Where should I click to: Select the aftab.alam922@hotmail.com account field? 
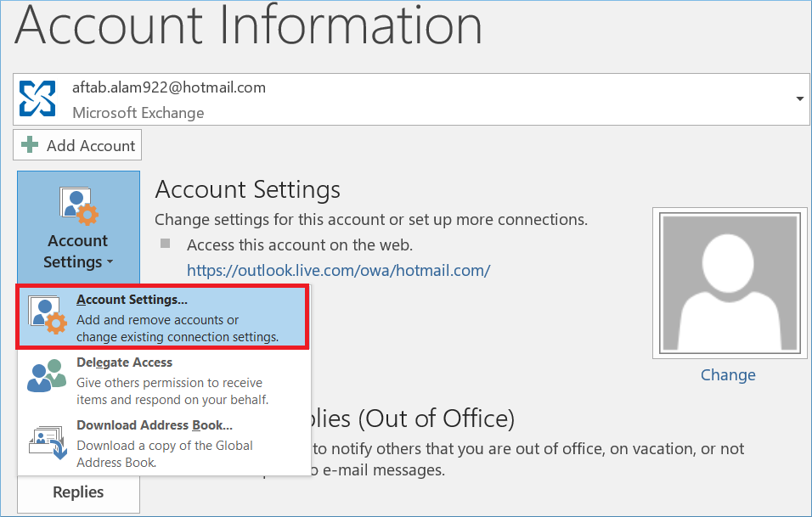(x=411, y=99)
